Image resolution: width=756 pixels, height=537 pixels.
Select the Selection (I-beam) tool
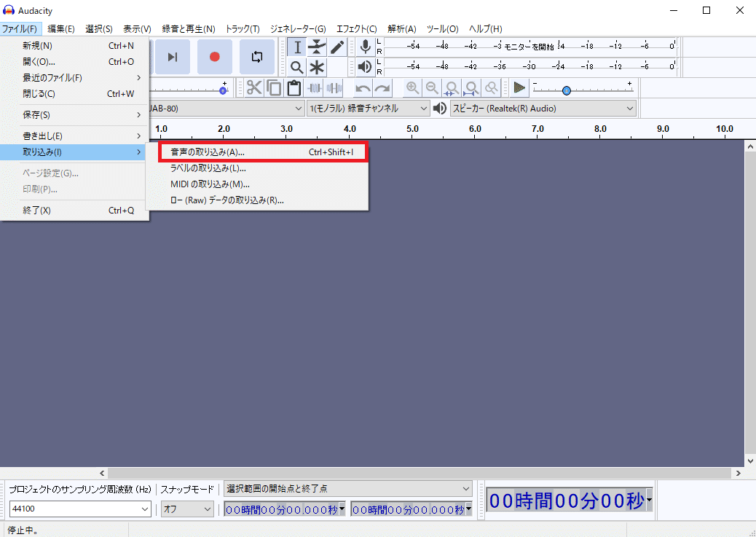pos(297,47)
